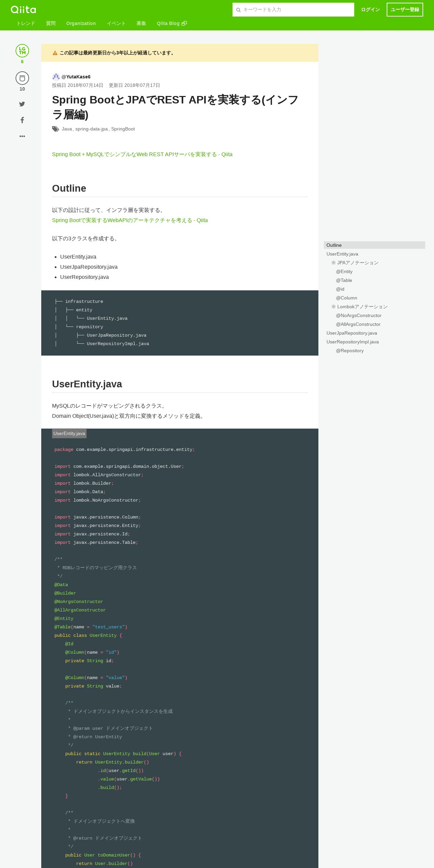Click the UserEntity.java code block filename label
Screen dimensions: 434x868
pyautogui.click(x=69, y=433)
